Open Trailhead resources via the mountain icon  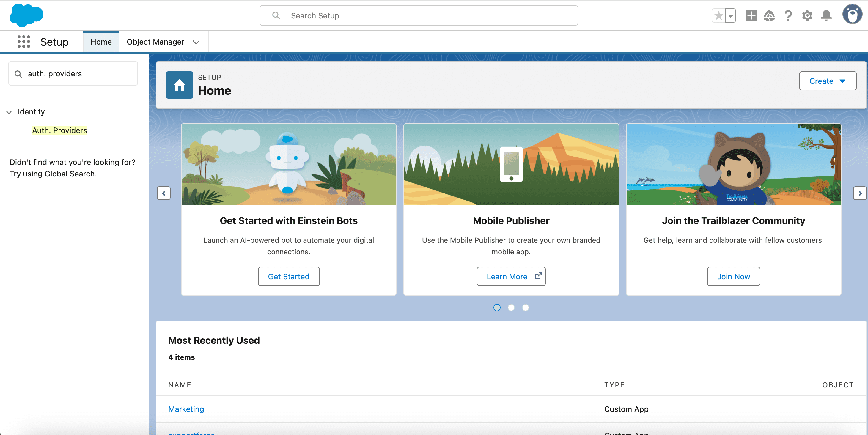coord(770,15)
